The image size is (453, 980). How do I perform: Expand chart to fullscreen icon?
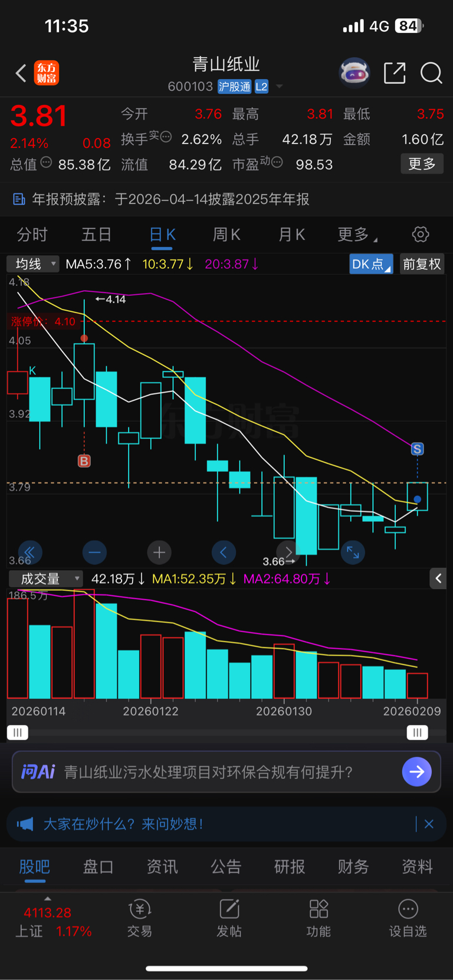pyautogui.click(x=353, y=553)
